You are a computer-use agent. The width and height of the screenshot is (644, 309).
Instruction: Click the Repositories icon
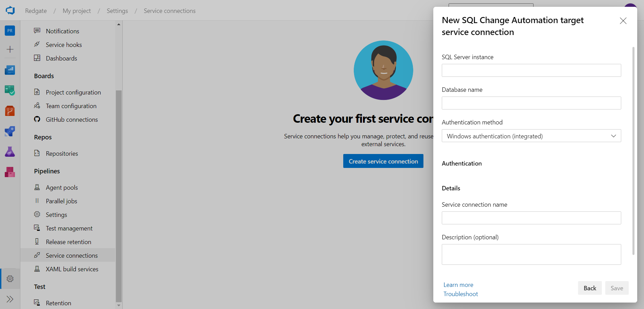[37, 153]
